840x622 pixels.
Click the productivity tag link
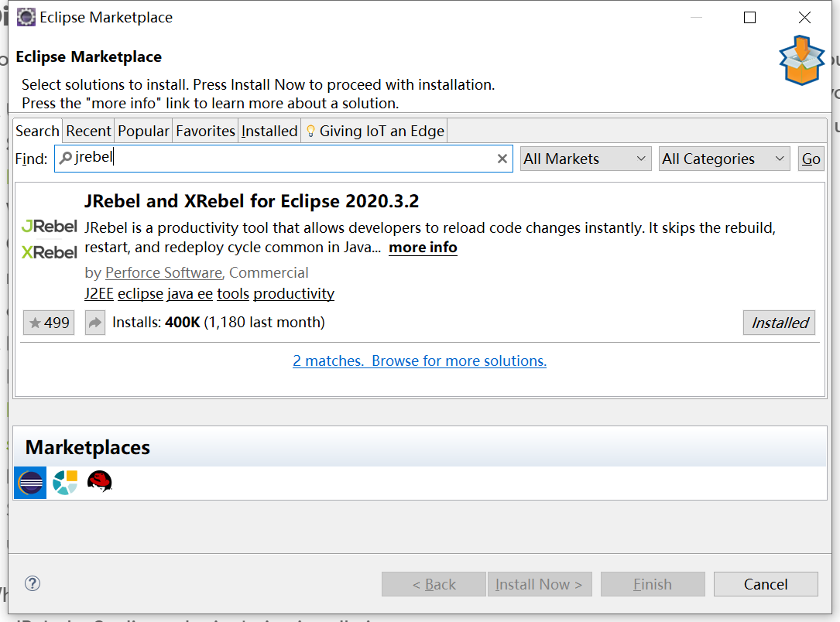pos(293,294)
